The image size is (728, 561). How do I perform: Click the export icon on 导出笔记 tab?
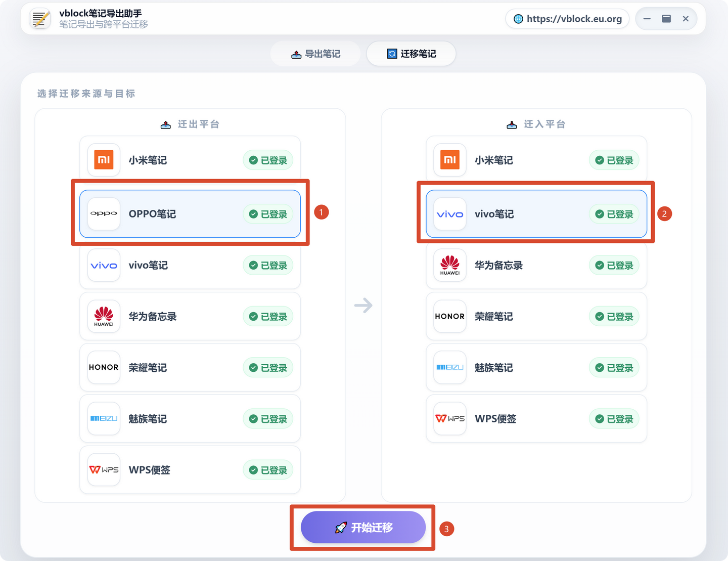tap(296, 54)
